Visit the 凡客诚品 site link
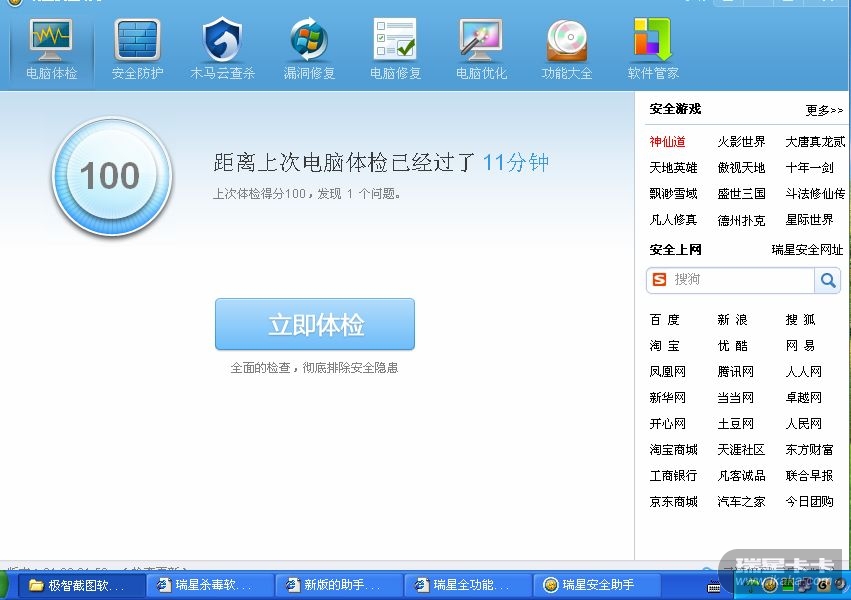 click(741, 476)
